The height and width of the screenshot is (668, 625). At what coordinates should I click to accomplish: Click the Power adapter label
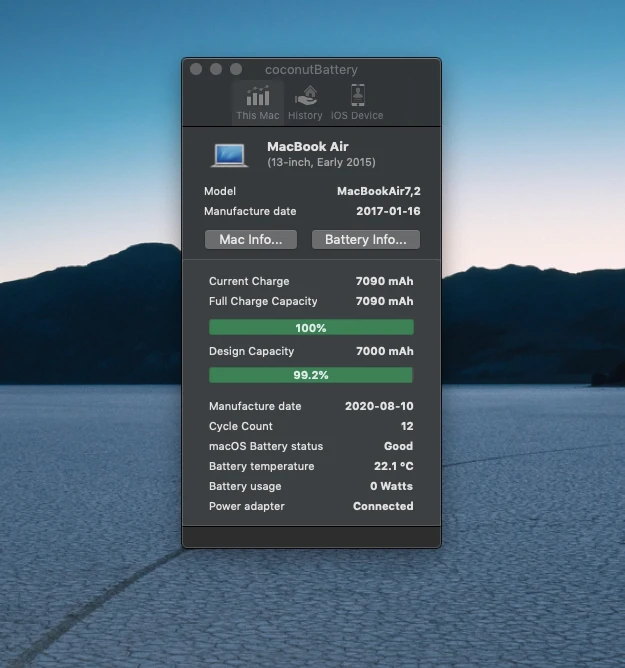247,506
